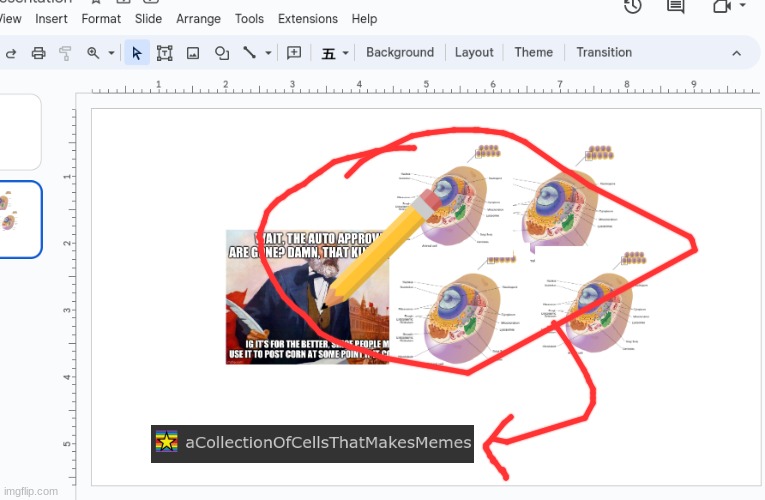765x500 pixels.
Task: Click the yellow pencil image
Action: [x=382, y=249]
